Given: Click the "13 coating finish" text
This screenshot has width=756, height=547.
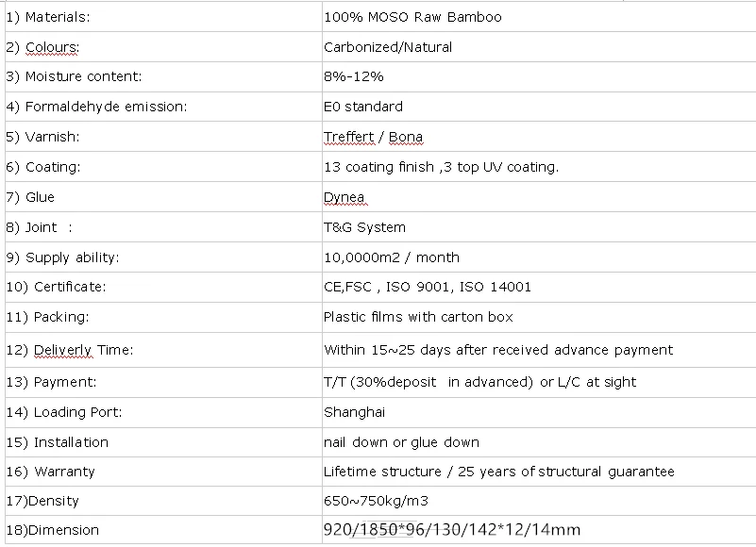Looking at the screenshot, I should [x=378, y=167].
